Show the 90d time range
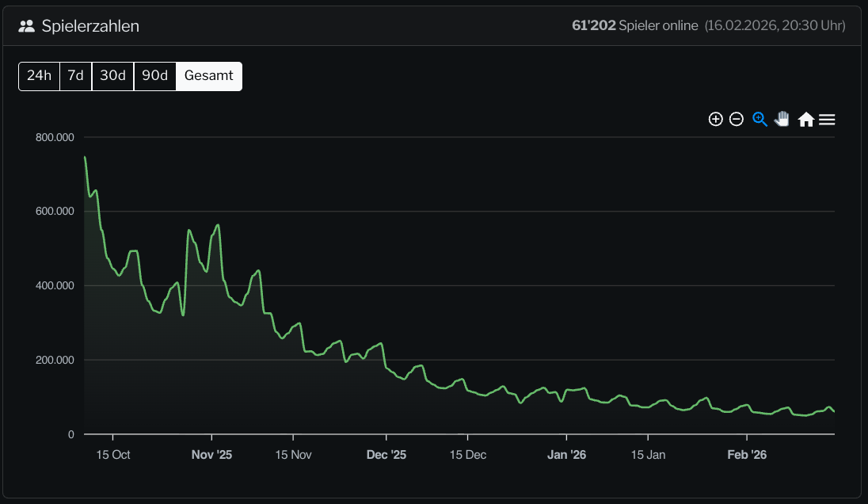 154,76
